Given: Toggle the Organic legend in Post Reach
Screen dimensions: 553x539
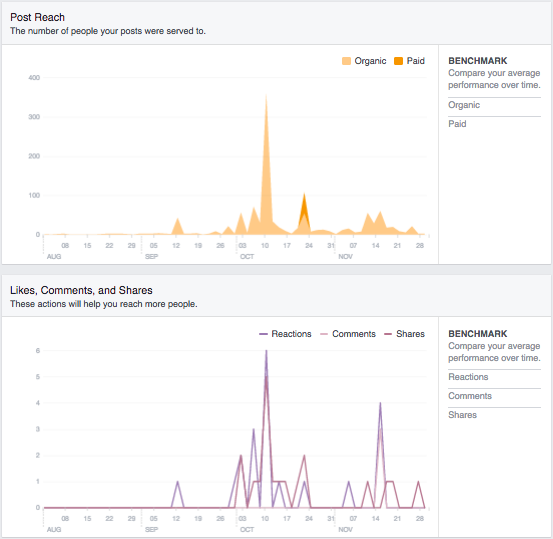Looking at the screenshot, I should tap(364, 61).
